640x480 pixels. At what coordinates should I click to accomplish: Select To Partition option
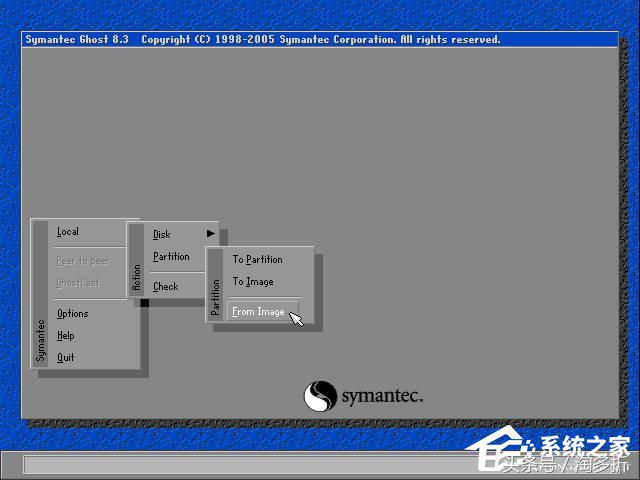[x=257, y=260]
